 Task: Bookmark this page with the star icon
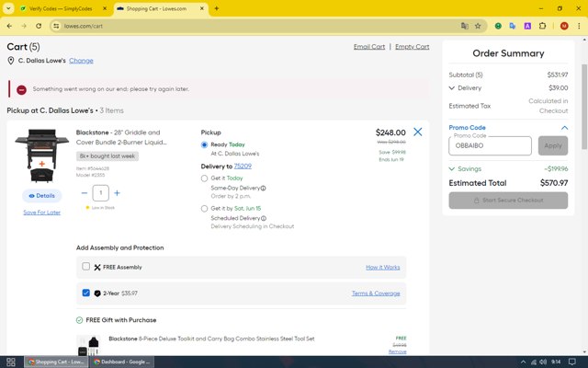click(x=478, y=26)
